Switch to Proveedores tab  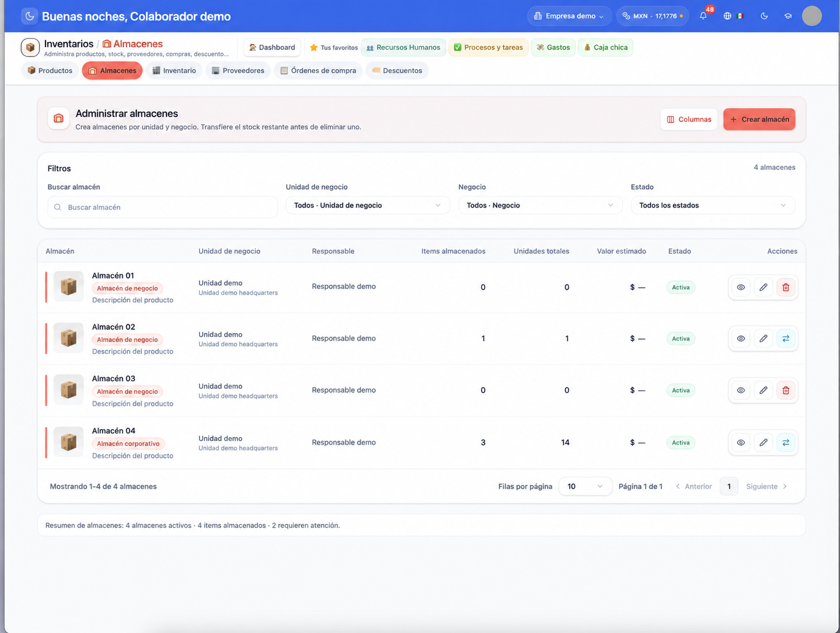click(238, 70)
